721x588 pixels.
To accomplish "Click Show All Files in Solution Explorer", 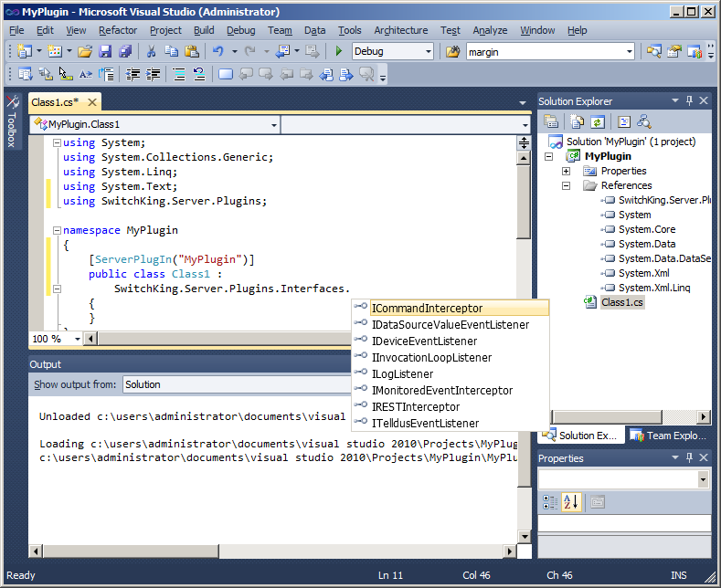I will coord(577,121).
